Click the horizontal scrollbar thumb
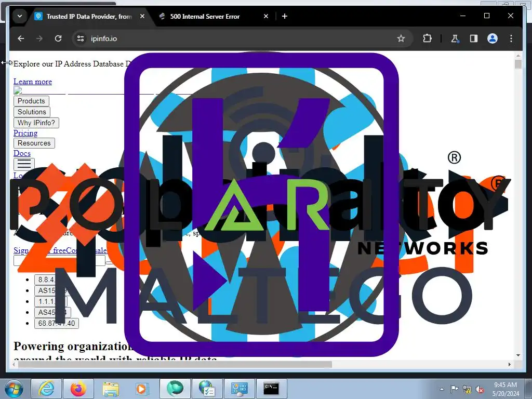 point(175,364)
